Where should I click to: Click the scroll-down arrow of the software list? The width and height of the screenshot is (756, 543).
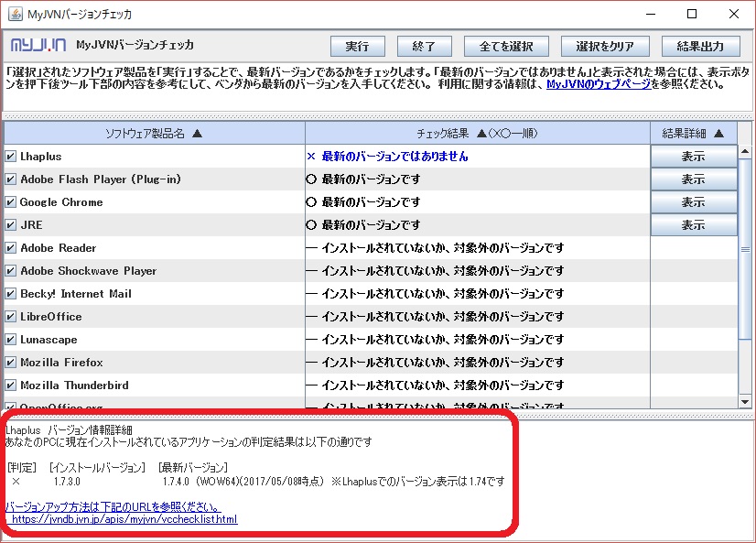[x=745, y=401]
